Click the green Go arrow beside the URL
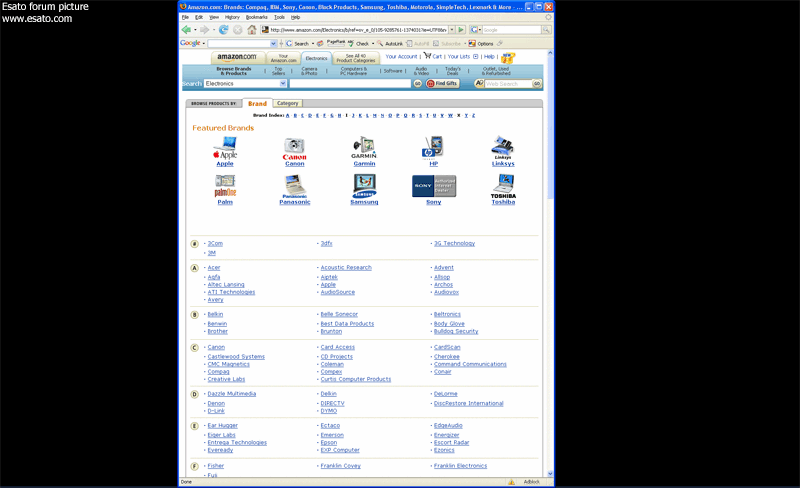800x488 pixels. (461, 30)
